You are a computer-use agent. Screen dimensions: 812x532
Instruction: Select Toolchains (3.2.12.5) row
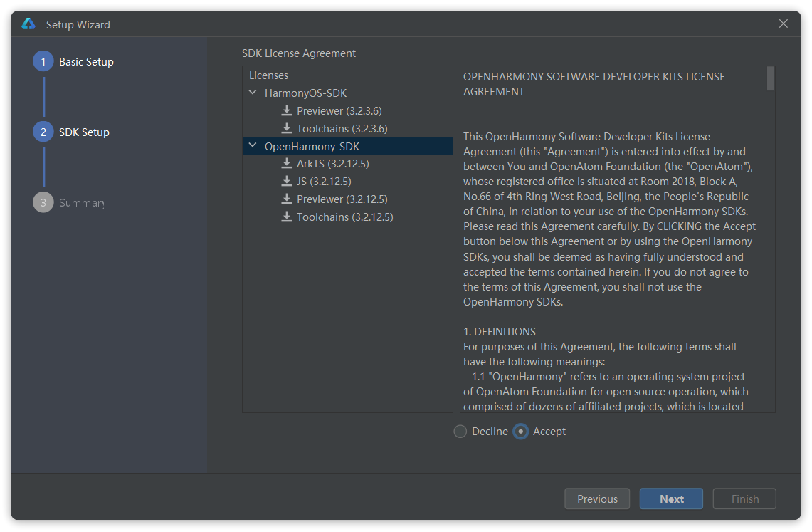pyautogui.click(x=347, y=217)
